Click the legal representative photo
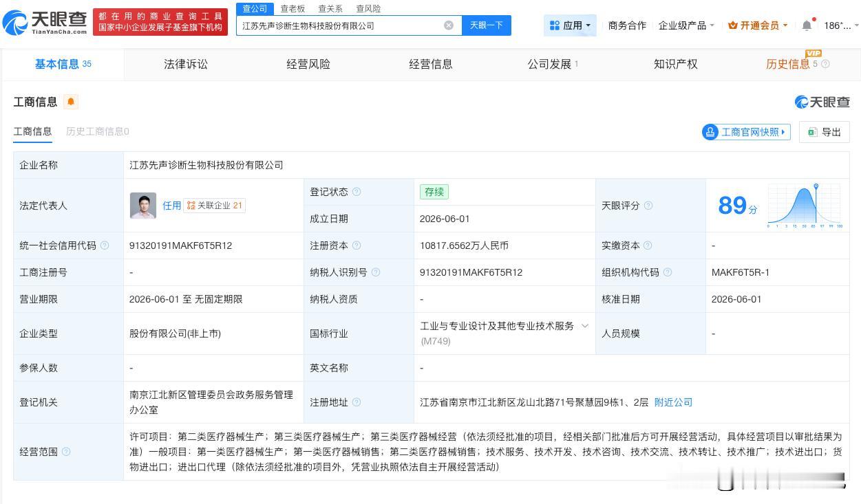 point(143,206)
